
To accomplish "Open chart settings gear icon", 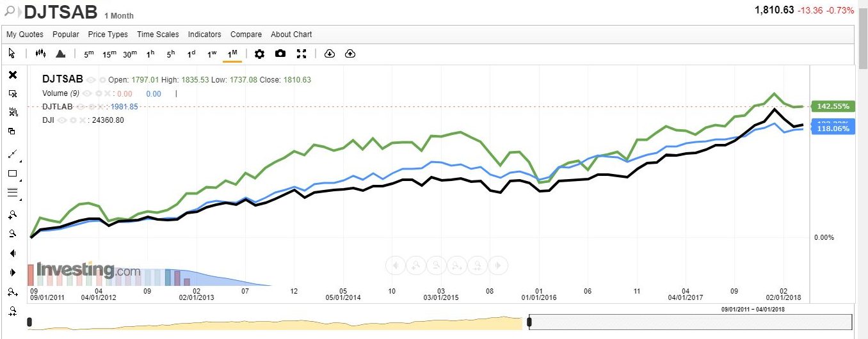I will click(x=259, y=54).
